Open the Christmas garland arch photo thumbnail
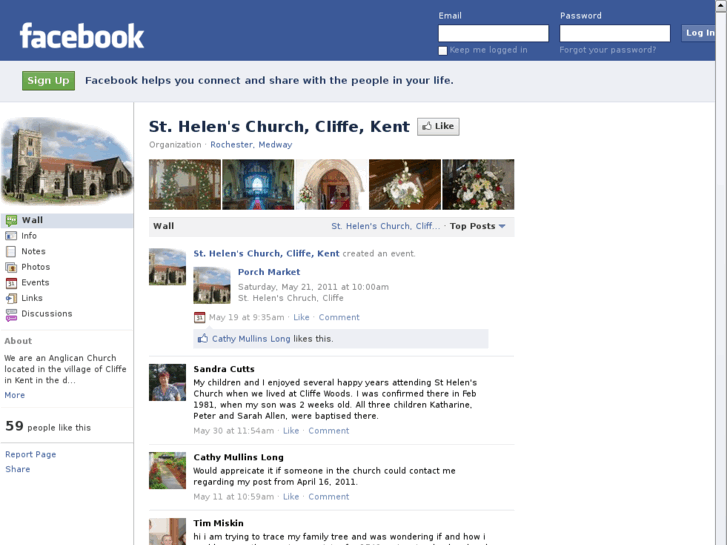 pos(185,185)
